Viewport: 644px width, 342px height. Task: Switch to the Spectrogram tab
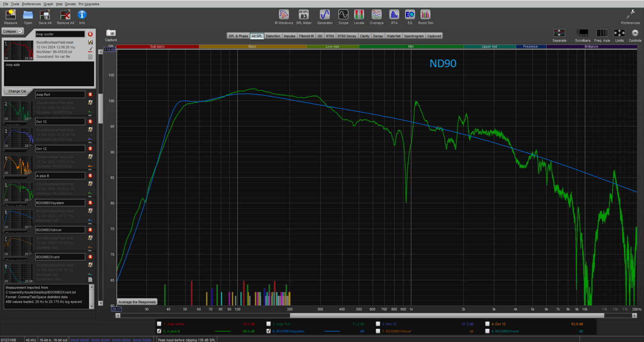click(414, 36)
